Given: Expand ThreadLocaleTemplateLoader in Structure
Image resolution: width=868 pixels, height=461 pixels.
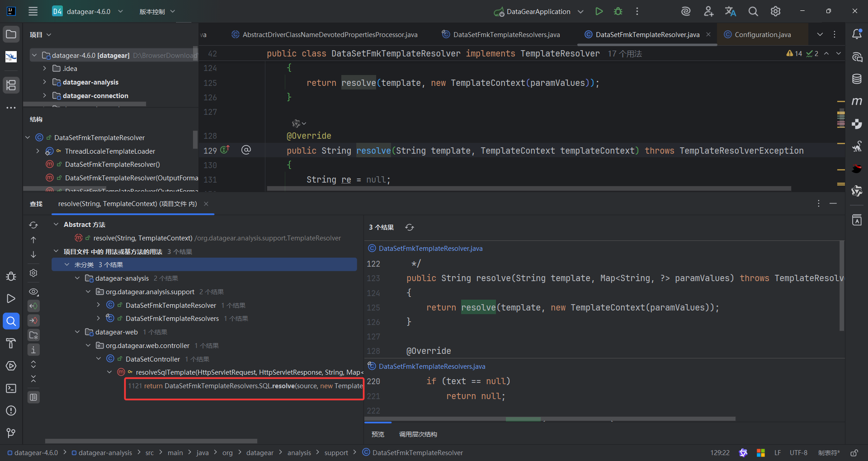Looking at the screenshot, I should point(38,151).
